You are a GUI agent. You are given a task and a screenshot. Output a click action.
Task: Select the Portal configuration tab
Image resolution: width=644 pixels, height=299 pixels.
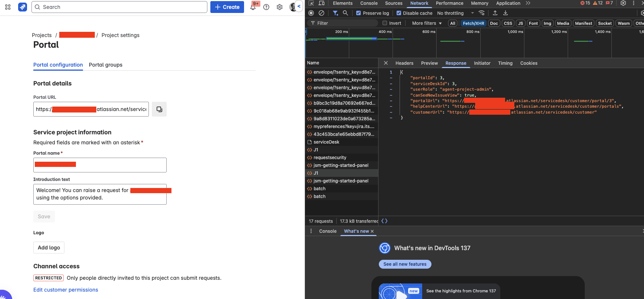point(58,65)
